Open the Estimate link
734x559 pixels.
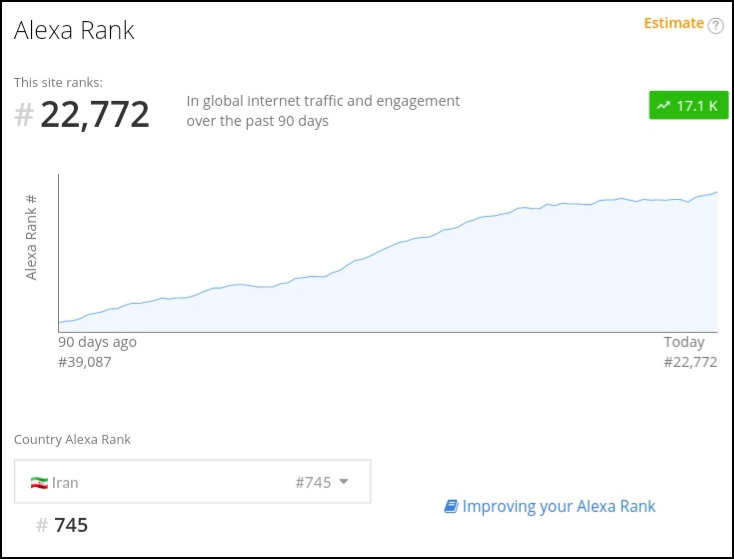click(673, 24)
